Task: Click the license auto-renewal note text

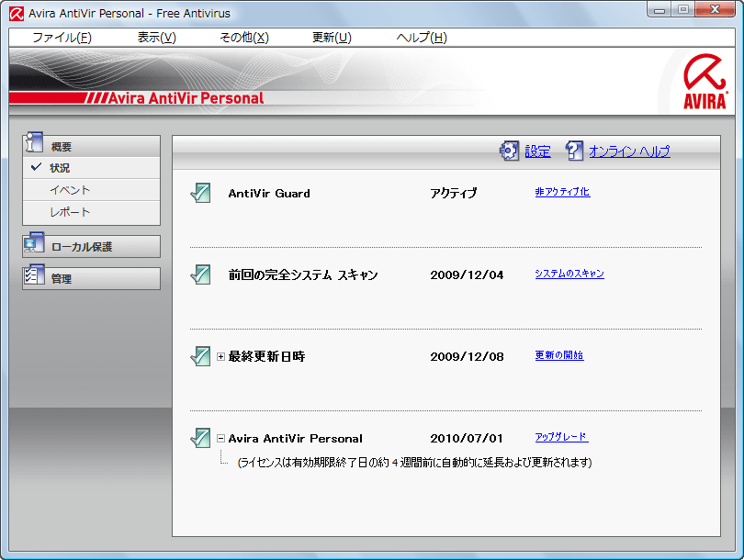Action: [x=414, y=463]
